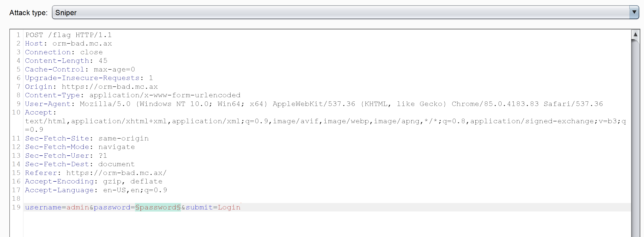Click the 'Accept-Encoding: gzip, deflate' header
Image resolution: width=644 pixels, height=237 pixels.
94,181
